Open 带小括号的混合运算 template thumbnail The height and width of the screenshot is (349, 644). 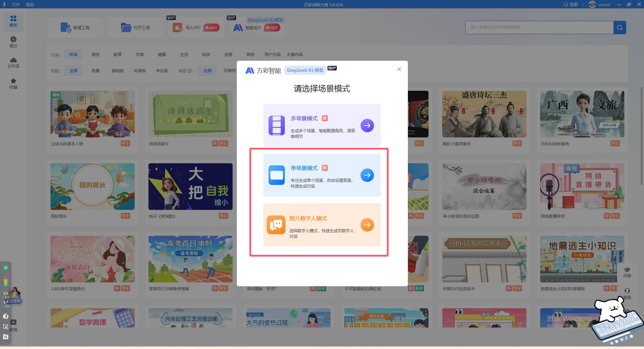click(x=484, y=187)
